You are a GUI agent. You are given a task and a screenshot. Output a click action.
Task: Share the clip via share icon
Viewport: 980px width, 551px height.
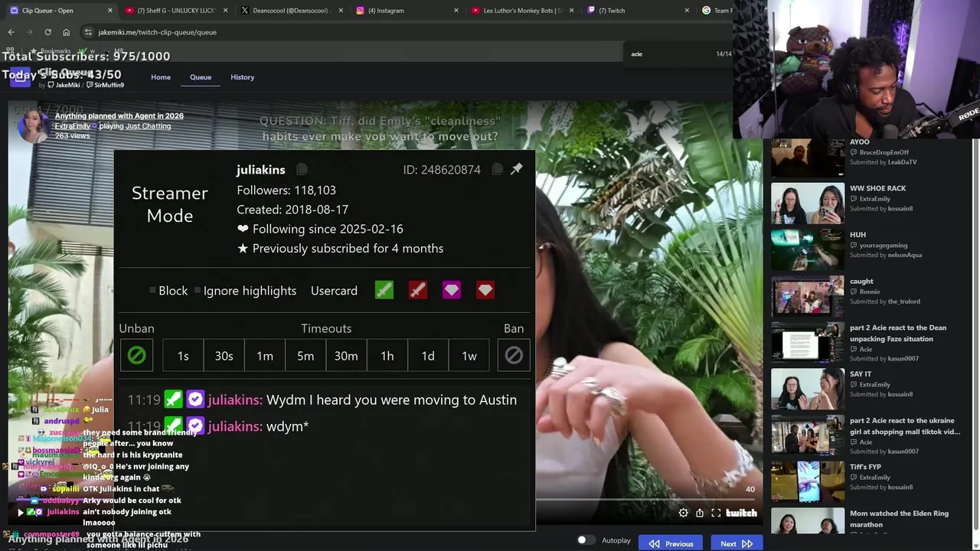pyautogui.click(x=700, y=513)
